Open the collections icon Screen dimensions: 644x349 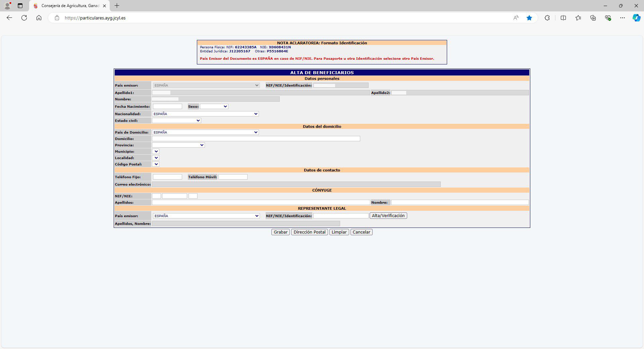[593, 18]
